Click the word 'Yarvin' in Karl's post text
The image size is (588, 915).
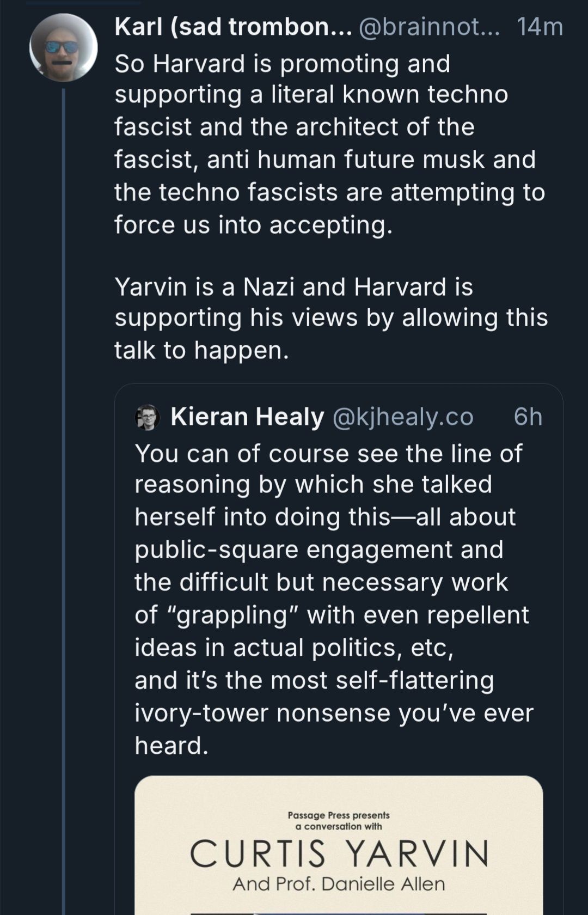(x=146, y=285)
